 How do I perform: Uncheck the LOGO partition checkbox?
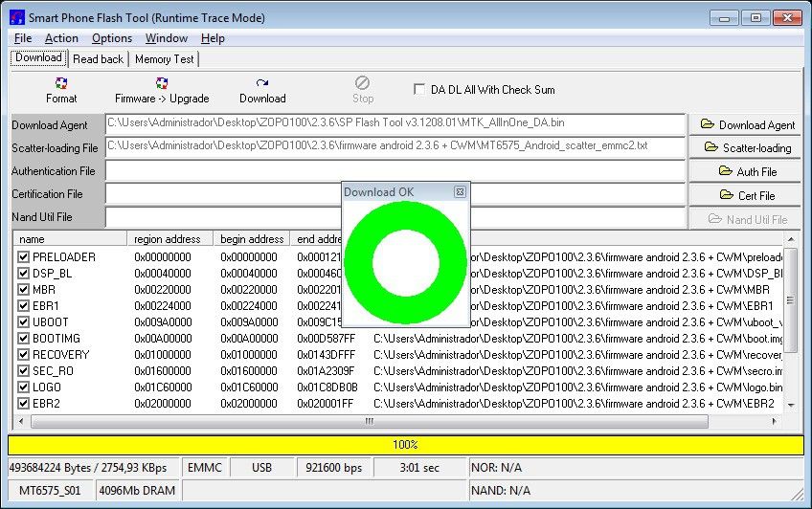[23, 387]
